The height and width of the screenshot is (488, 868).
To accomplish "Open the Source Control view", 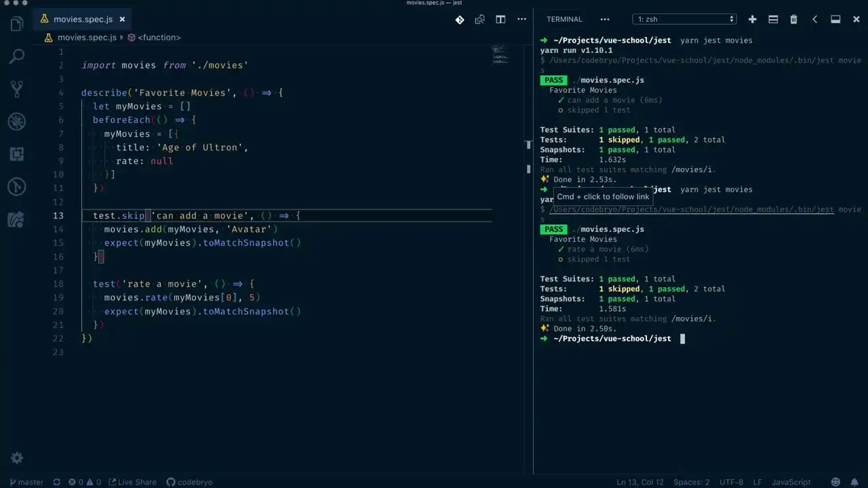I will point(17,89).
